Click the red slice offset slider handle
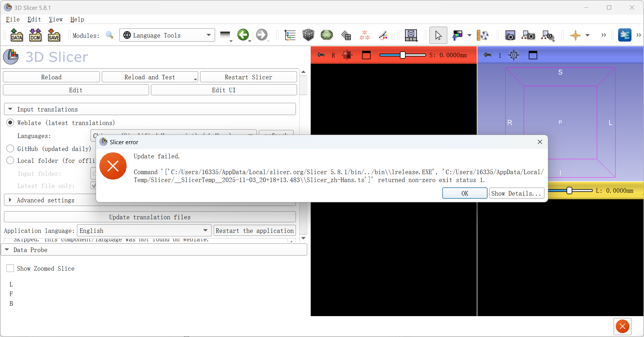Screen dimensions: 644x337 403,55
